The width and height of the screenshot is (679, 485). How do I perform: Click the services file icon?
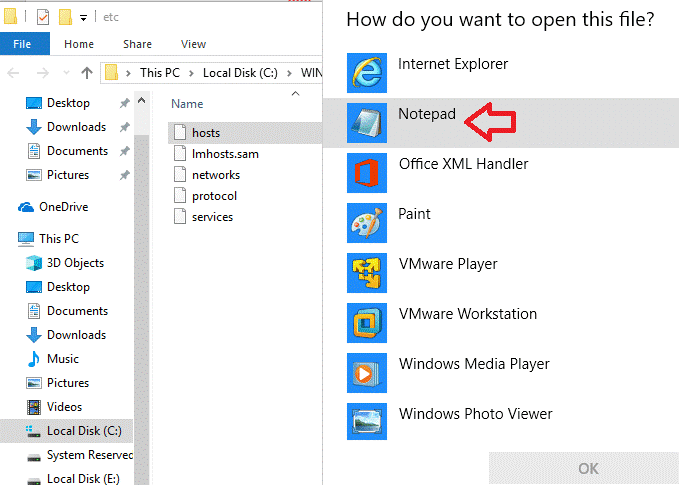coord(180,216)
